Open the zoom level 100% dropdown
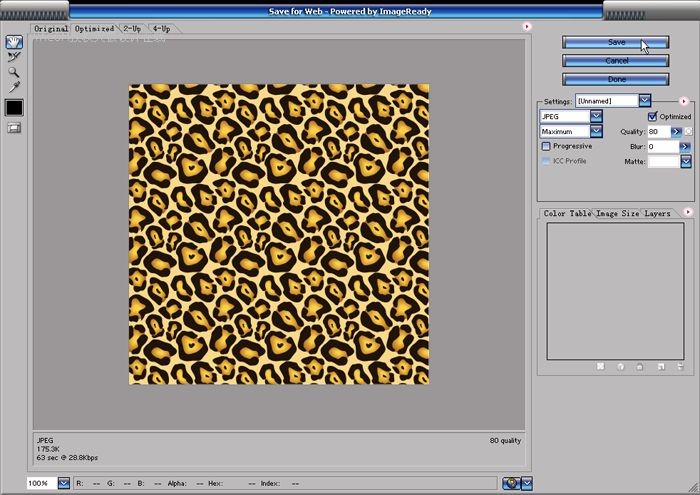 64,483
